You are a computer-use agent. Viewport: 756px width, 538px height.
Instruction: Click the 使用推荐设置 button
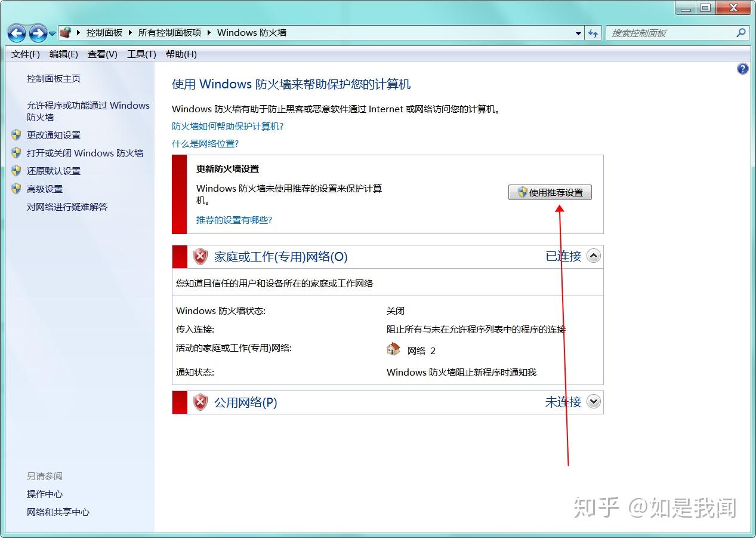point(550,192)
